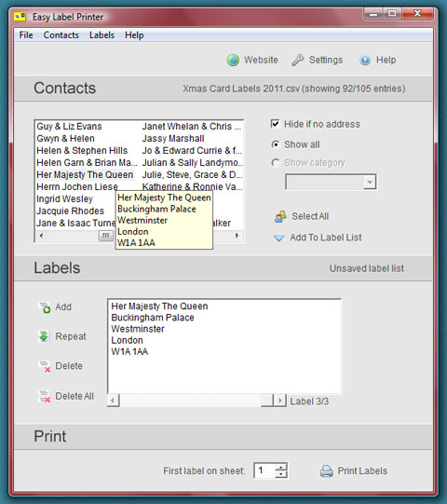
Task: Minimize the Easy Label Printer window
Action: click(373, 14)
